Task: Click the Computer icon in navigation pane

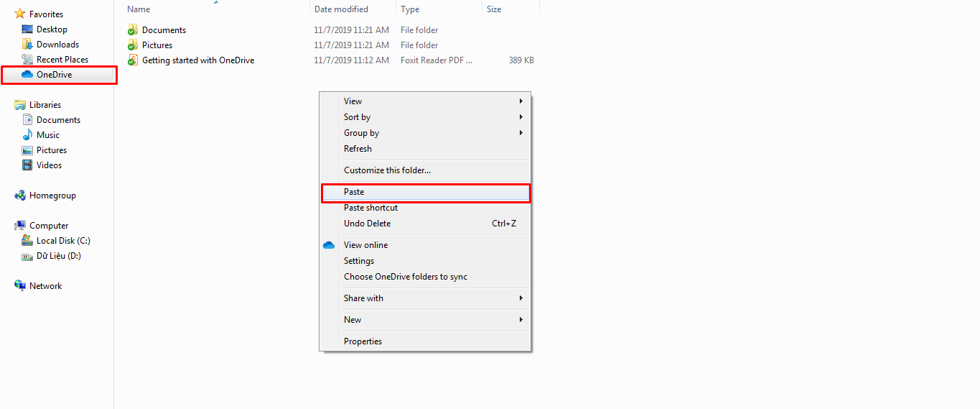Action: click(20, 226)
